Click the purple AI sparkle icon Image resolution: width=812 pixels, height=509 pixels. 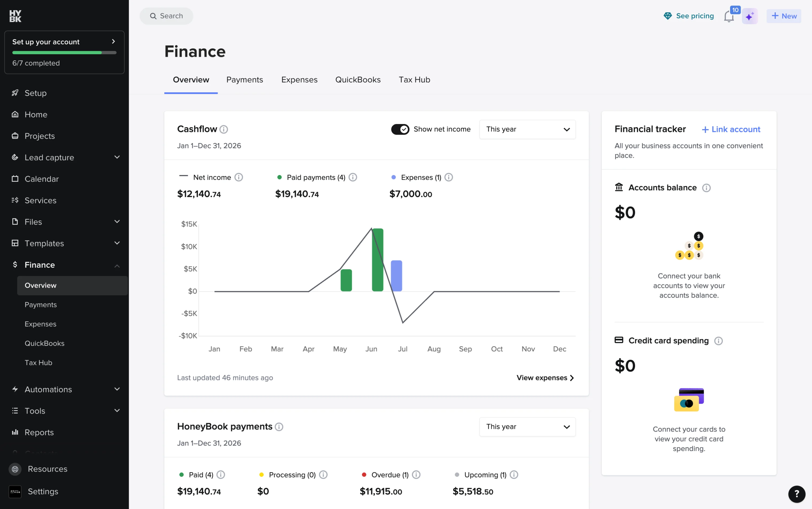[x=750, y=16]
